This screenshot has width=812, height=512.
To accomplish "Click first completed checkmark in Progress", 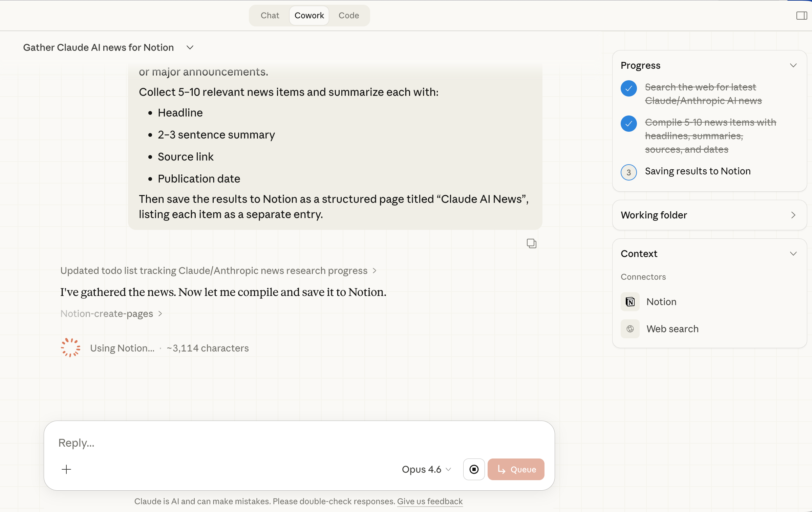I will (628, 88).
